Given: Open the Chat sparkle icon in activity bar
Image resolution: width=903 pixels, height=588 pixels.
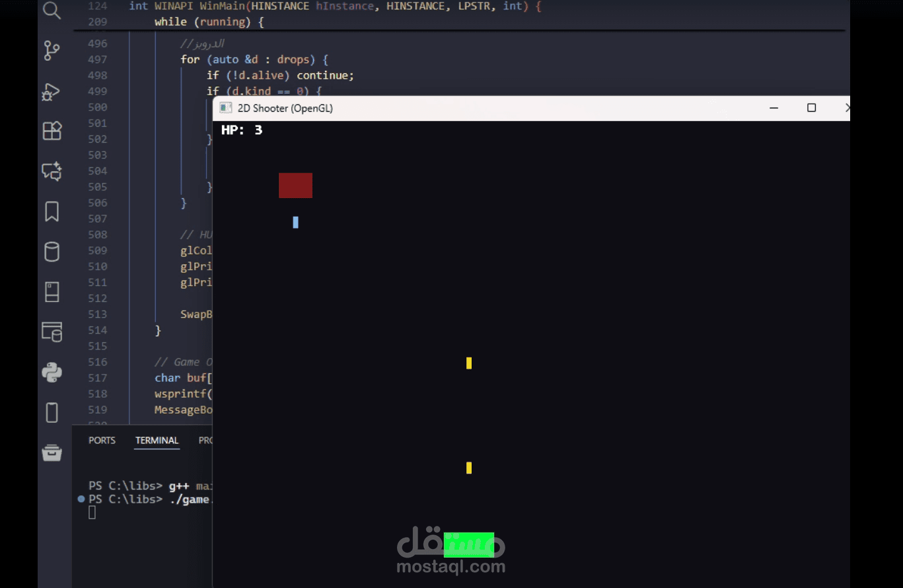Looking at the screenshot, I should point(52,171).
